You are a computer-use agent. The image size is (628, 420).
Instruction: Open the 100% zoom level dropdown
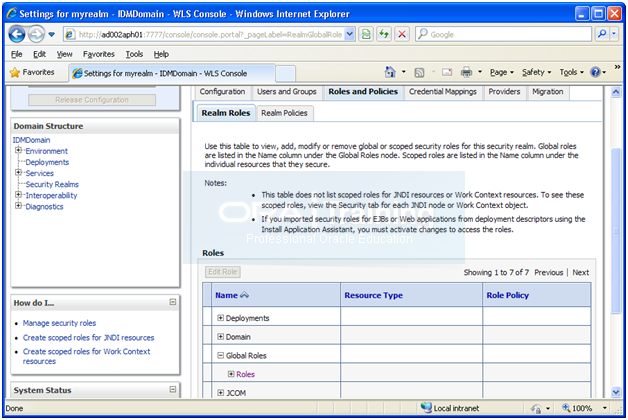(x=605, y=408)
